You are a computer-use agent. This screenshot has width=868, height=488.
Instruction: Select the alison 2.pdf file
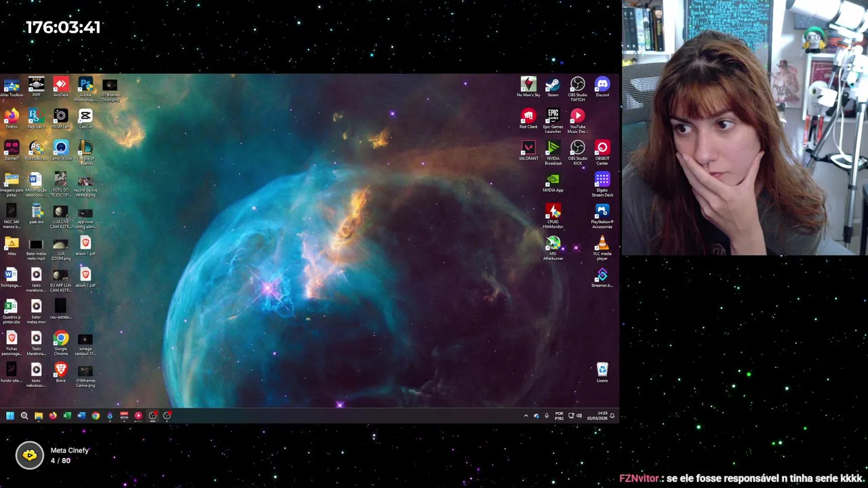point(85,278)
